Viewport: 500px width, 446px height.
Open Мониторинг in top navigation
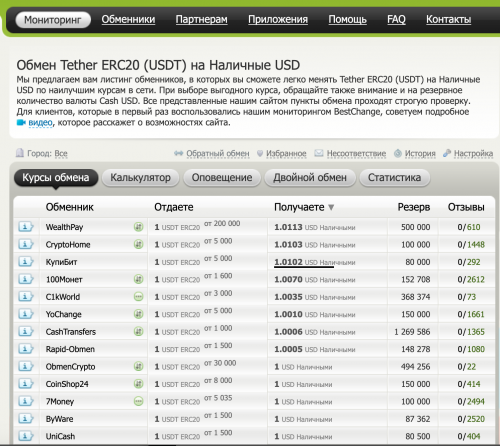pos(53,20)
